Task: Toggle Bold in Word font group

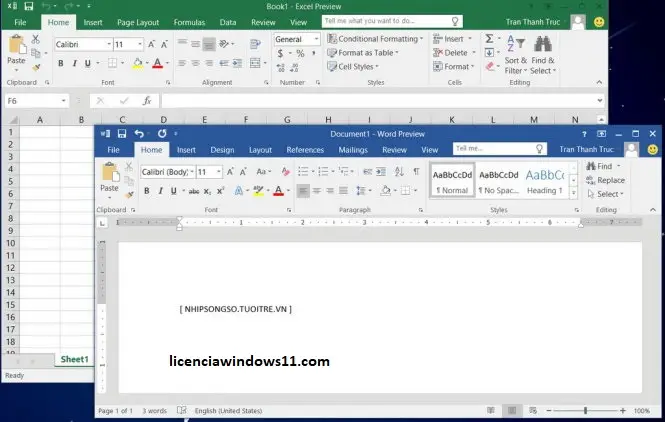Action: pos(147,191)
